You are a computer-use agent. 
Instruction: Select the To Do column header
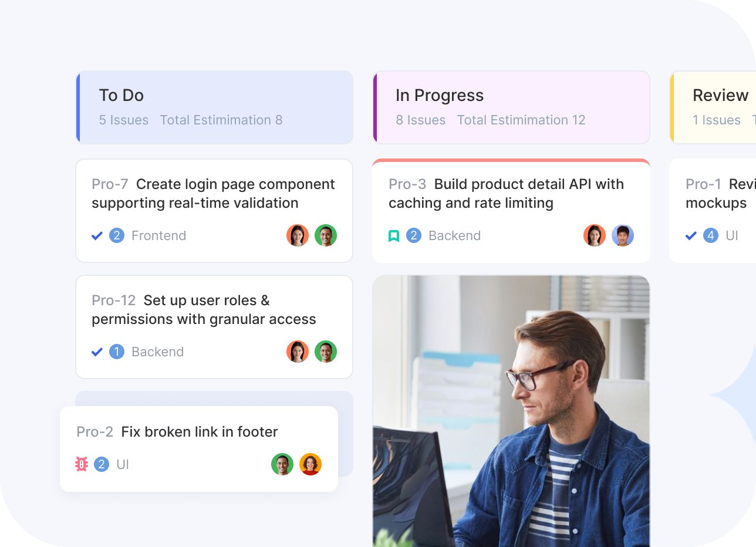(x=215, y=107)
